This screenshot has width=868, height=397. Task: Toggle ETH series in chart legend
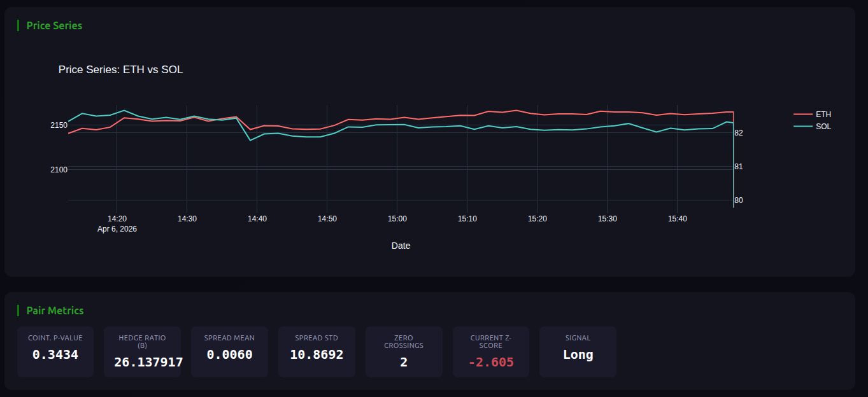point(823,115)
